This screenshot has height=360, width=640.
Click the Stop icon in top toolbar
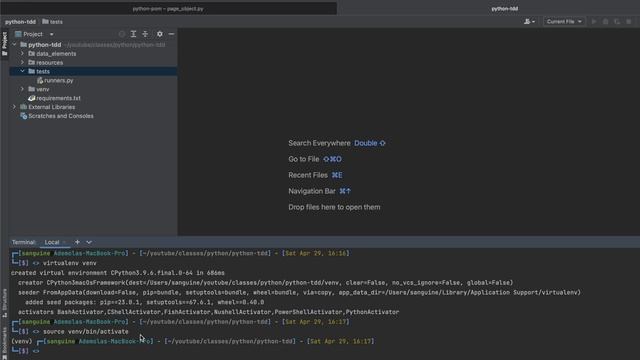coord(629,22)
